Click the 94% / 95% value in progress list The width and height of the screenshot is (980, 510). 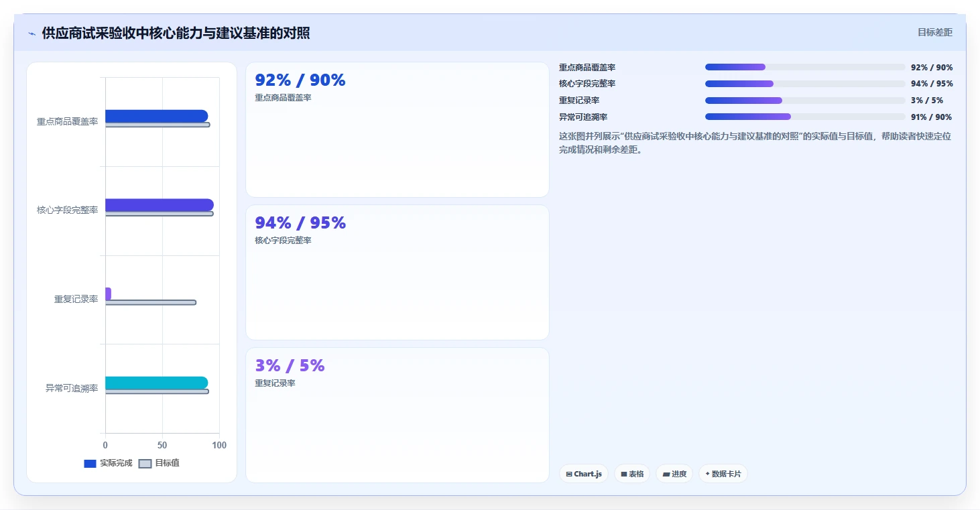pos(932,84)
